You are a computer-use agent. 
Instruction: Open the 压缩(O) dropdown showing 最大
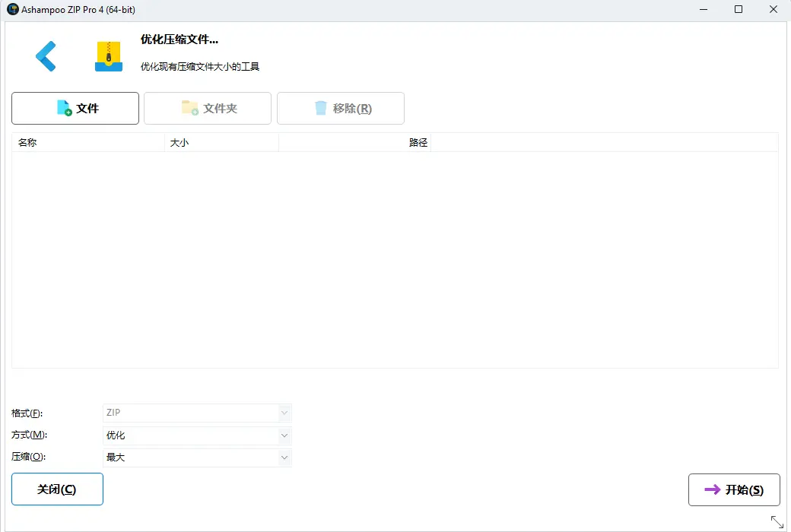point(197,458)
